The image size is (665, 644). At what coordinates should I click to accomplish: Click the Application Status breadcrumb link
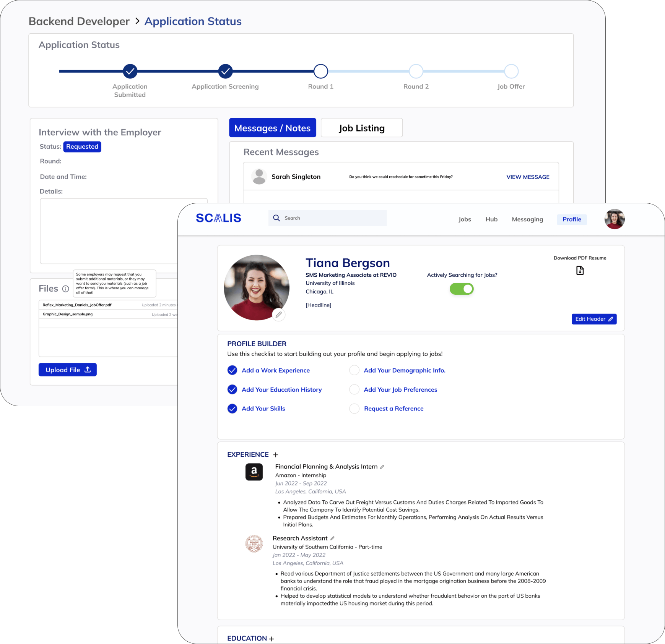[193, 21]
